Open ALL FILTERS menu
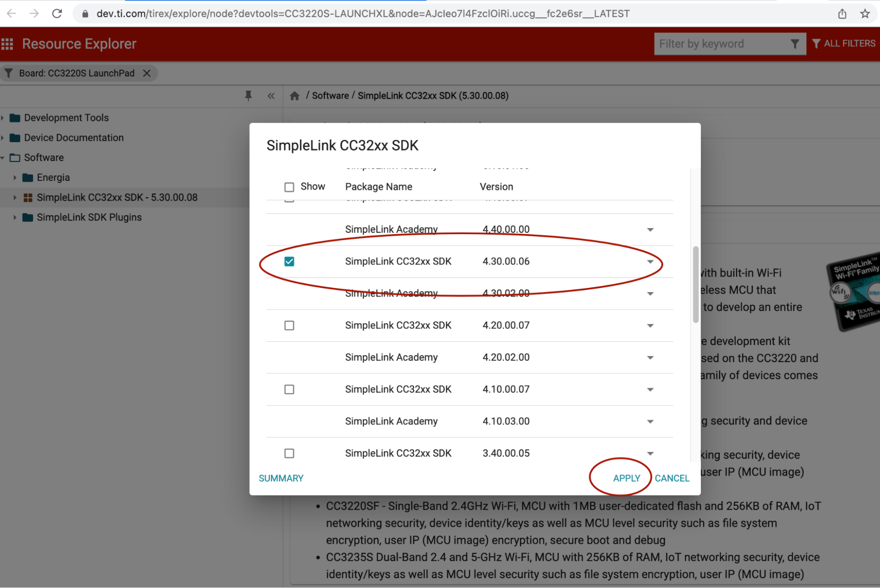 pyautogui.click(x=843, y=44)
